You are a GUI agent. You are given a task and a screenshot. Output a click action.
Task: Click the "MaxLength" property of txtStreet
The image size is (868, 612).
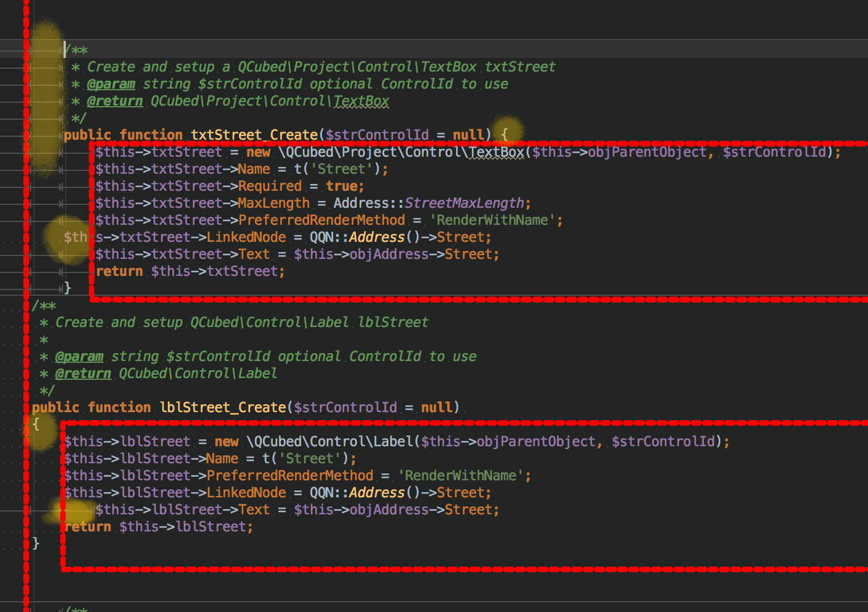(274, 203)
